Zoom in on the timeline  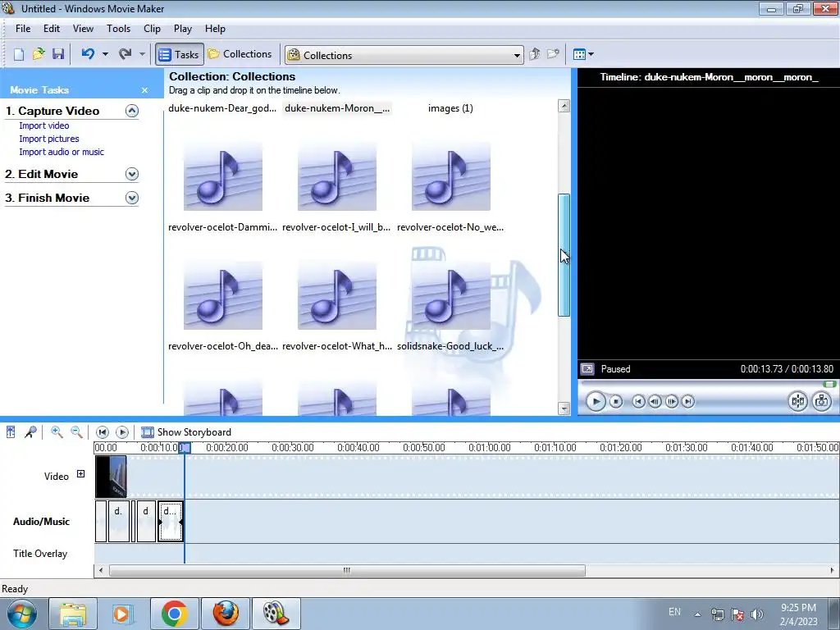[x=57, y=431]
